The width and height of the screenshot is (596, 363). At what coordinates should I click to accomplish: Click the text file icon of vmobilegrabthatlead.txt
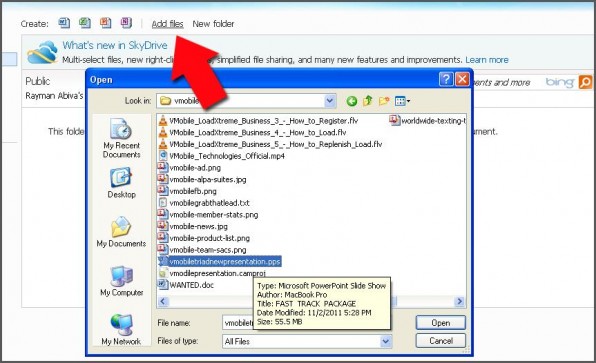(x=163, y=203)
